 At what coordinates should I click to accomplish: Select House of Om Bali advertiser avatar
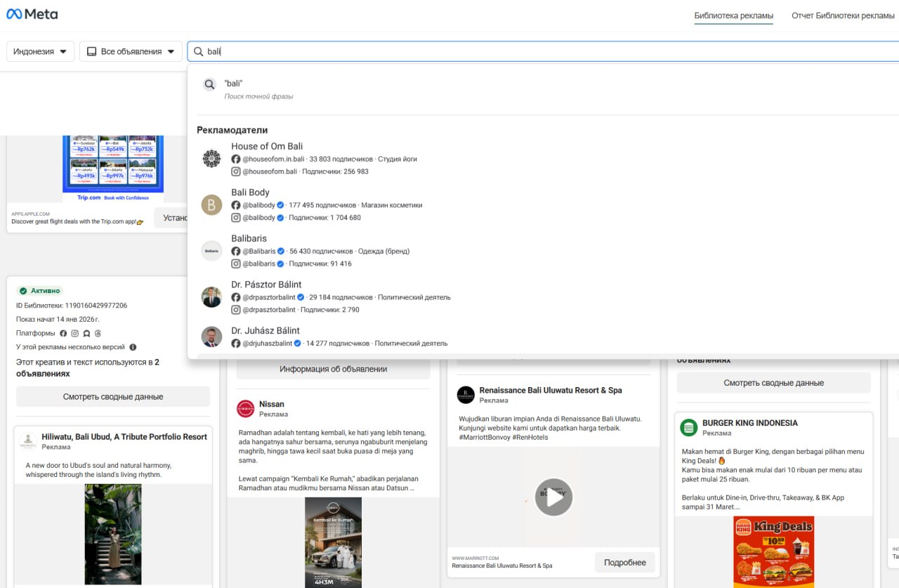click(x=211, y=159)
